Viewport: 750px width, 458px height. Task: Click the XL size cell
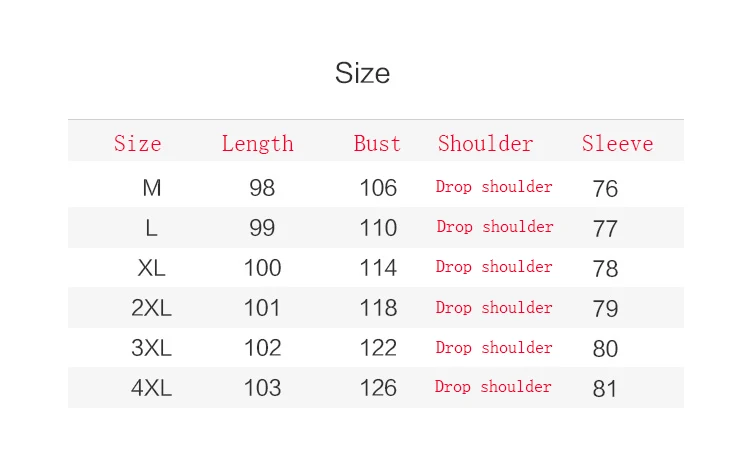click(x=151, y=268)
